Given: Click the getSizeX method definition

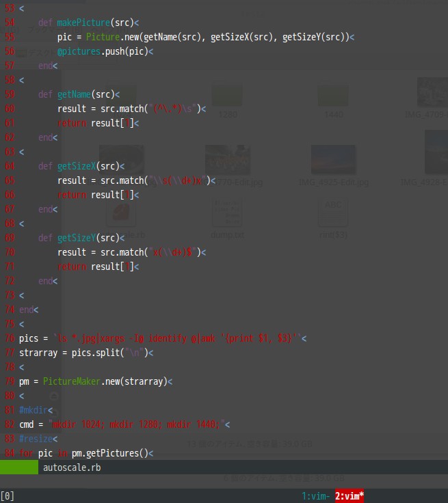Looking at the screenshot, I should tap(77, 166).
